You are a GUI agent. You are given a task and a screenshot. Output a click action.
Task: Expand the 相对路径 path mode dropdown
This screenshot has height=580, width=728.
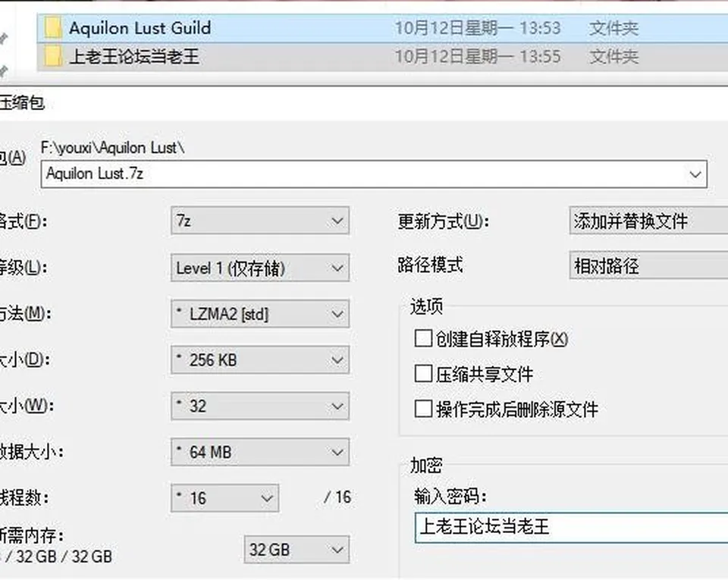648,266
